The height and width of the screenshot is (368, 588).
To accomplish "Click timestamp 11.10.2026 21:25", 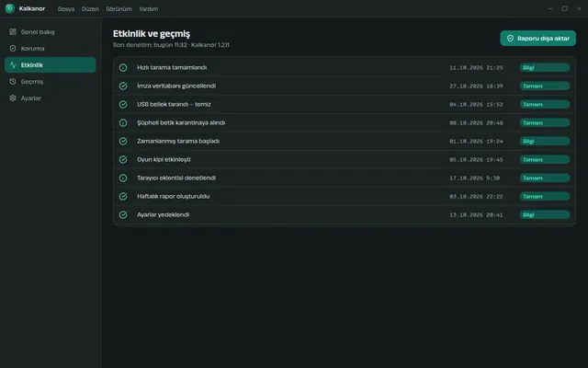I will click(x=476, y=67).
